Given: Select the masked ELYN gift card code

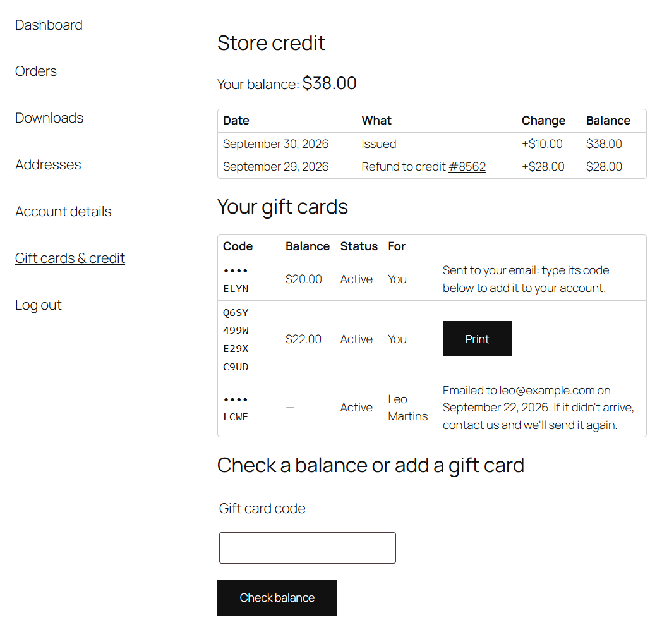Looking at the screenshot, I should point(236,279).
